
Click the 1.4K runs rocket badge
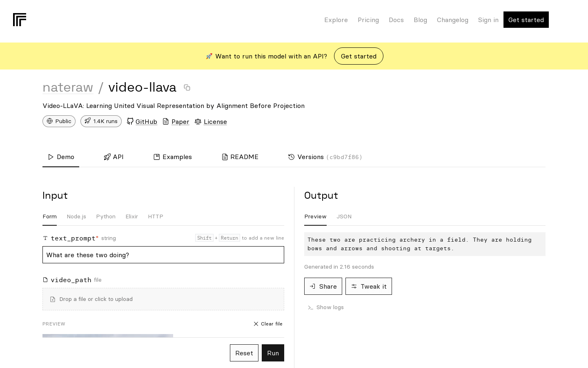click(x=101, y=121)
